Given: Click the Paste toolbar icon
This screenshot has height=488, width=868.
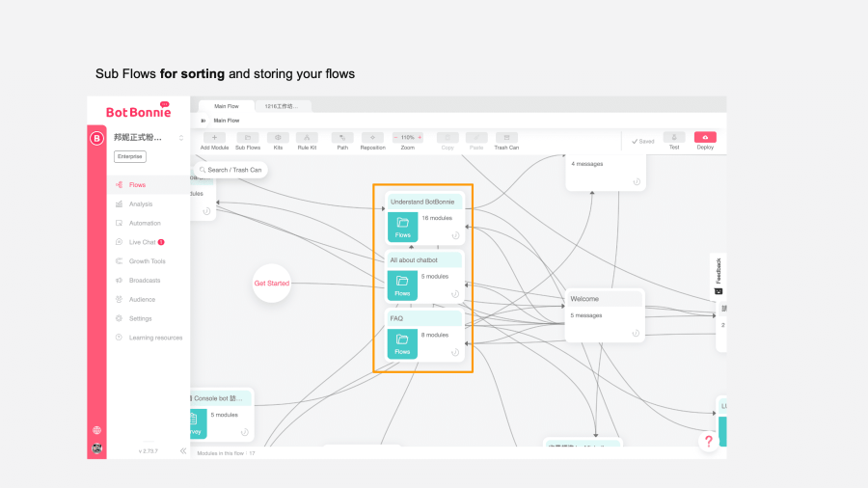Looking at the screenshot, I should coord(476,138).
